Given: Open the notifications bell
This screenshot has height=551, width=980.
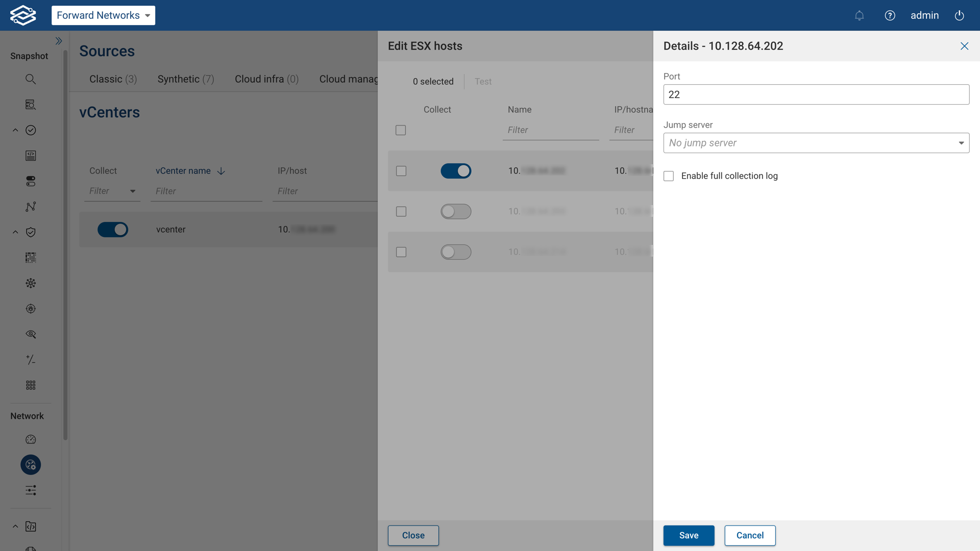Looking at the screenshot, I should (860, 15).
